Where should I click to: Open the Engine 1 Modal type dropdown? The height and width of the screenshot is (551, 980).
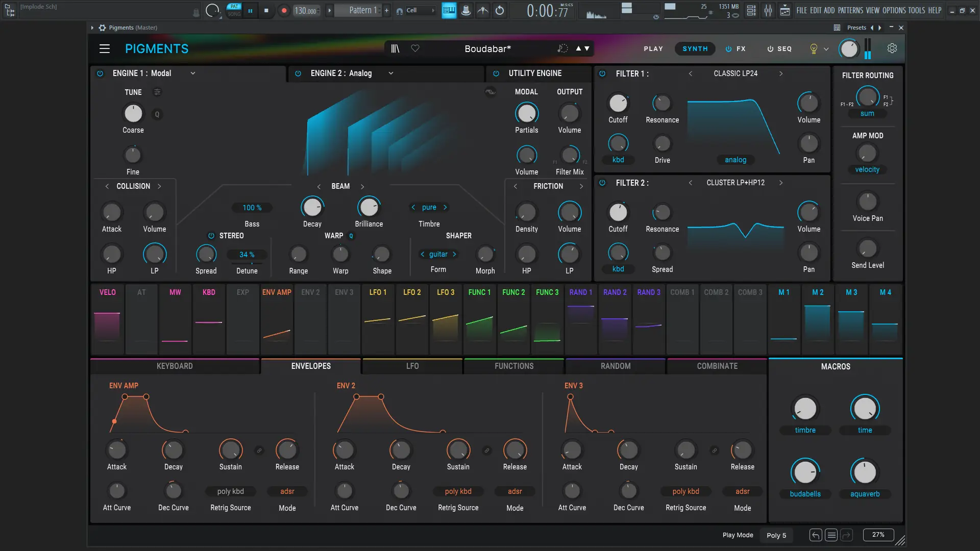[x=193, y=73]
